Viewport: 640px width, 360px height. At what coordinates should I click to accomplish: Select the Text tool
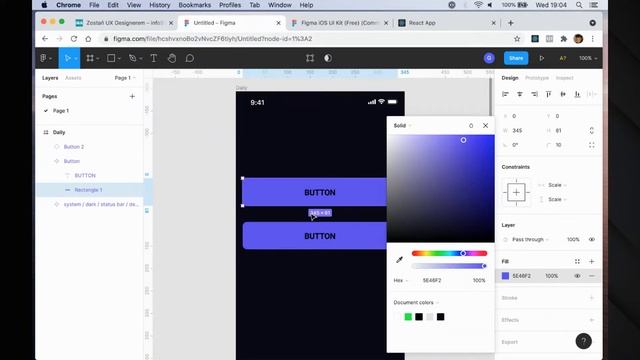pos(154,58)
